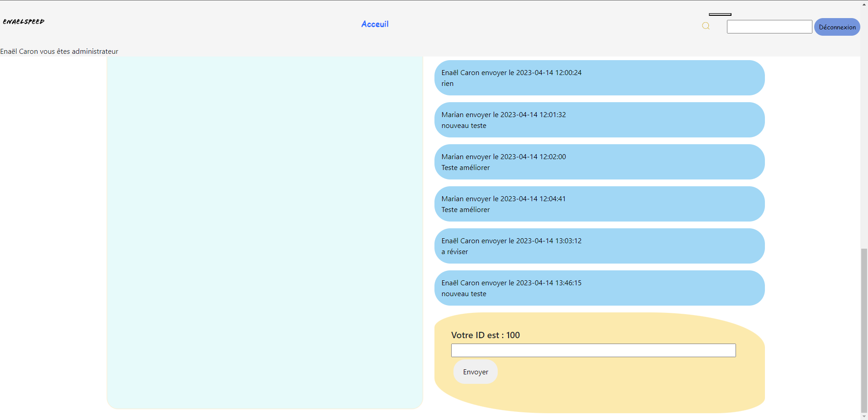Open the Acceuil navigation link

pos(374,24)
